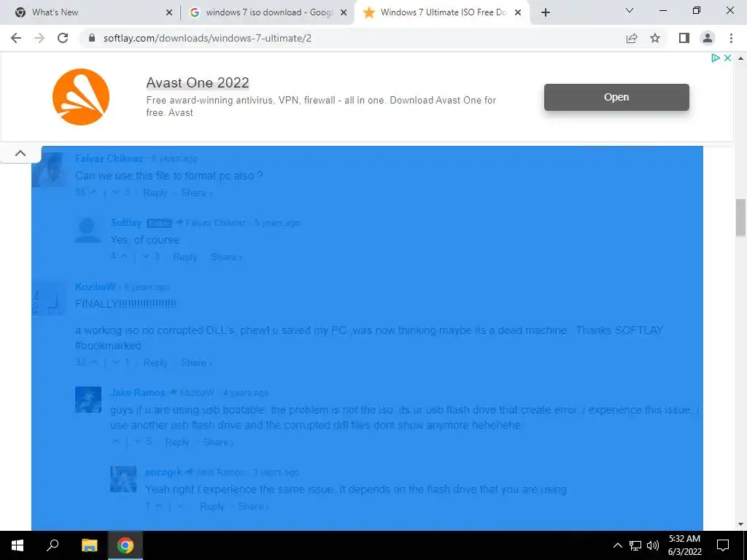747x560 pixels.
Task: Downvote KozibaW's comment
Action: tap(116, 363)
